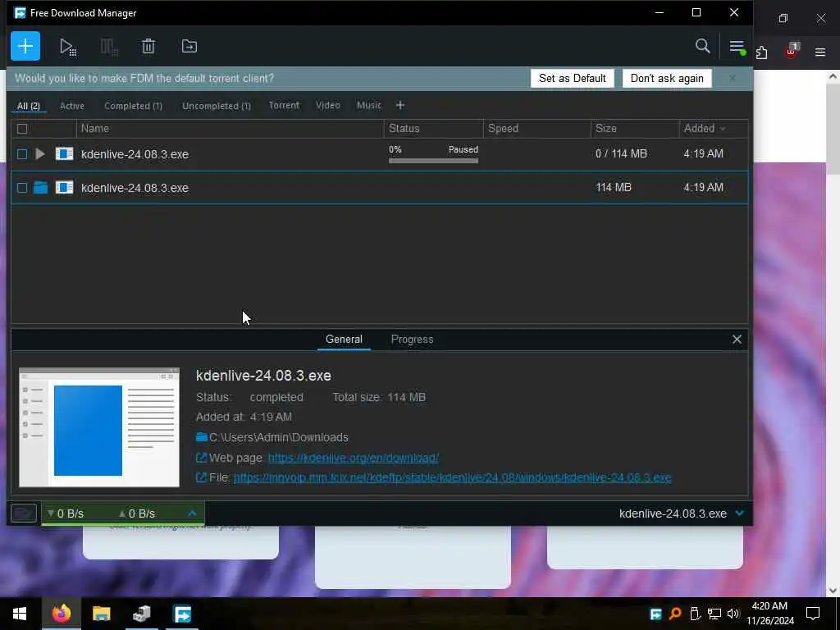Open folder icon of completed kdenlive download
The image size is (840, 630).
41,188
